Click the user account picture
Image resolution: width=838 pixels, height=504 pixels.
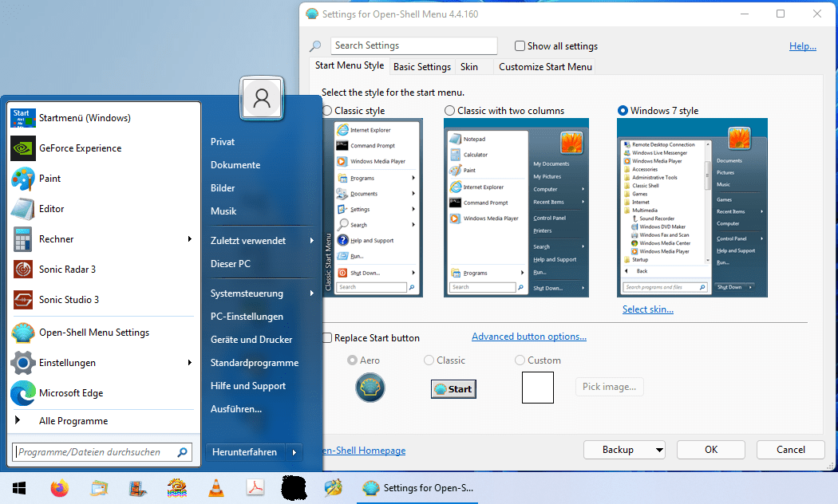click(x=261, y=98)
